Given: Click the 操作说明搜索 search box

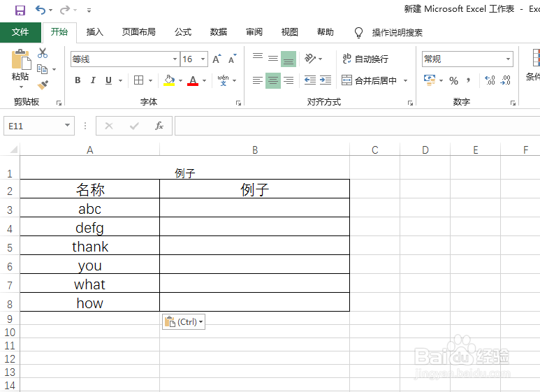Looking at the screenshot, I should click(397, 33).
